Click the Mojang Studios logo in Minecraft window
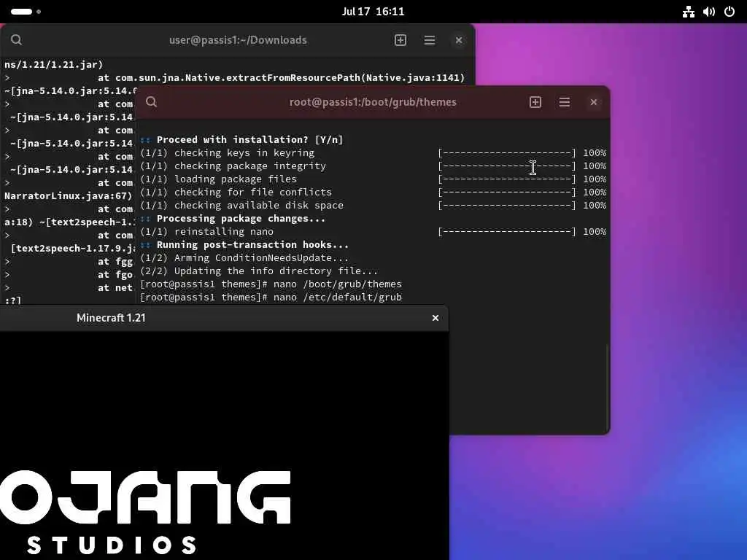747x560 pixels. pyautogui.click(x=145, y=512)
